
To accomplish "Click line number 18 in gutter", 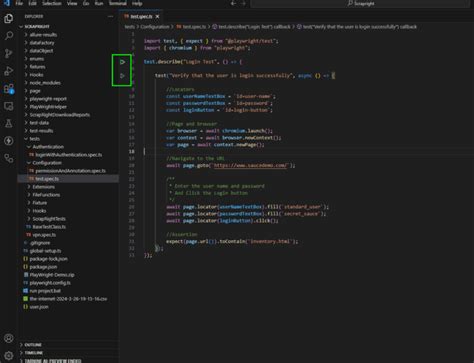I will point(132,151).
